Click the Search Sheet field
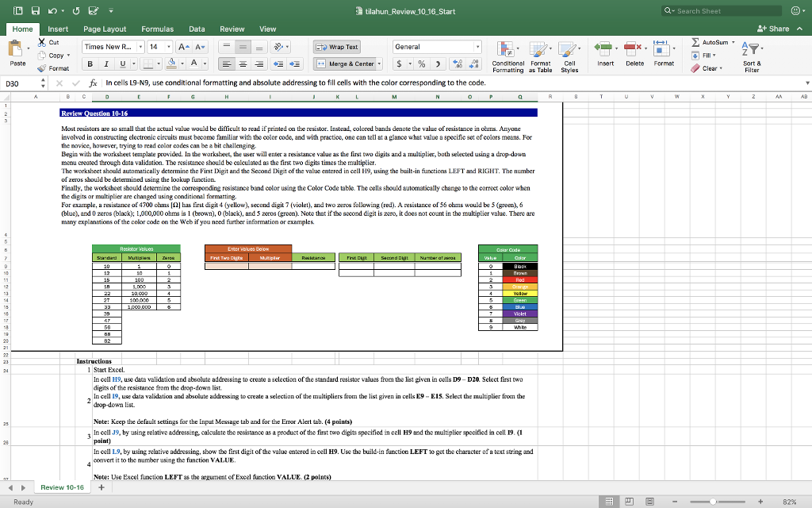This screenshot has width=812, height=508. coord(722,11)
